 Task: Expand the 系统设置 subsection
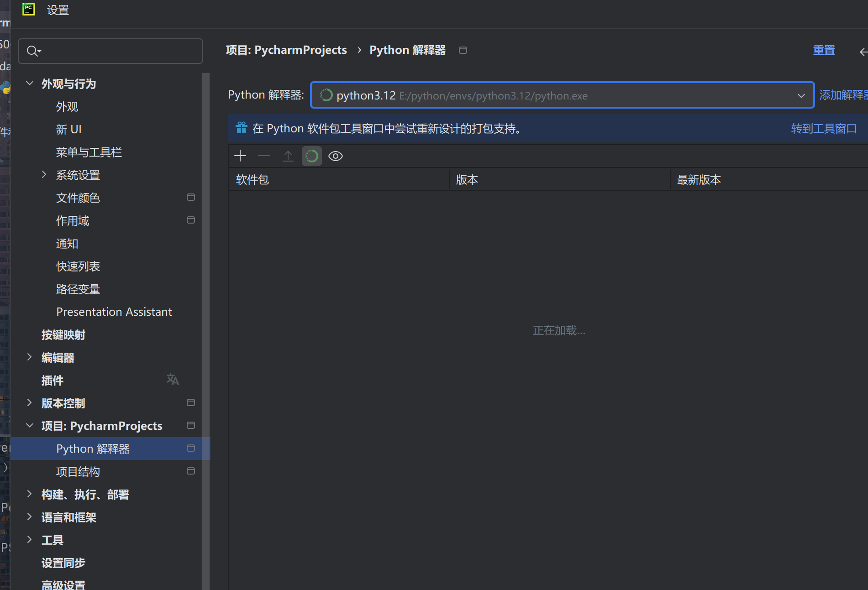(x=44, y=174)
